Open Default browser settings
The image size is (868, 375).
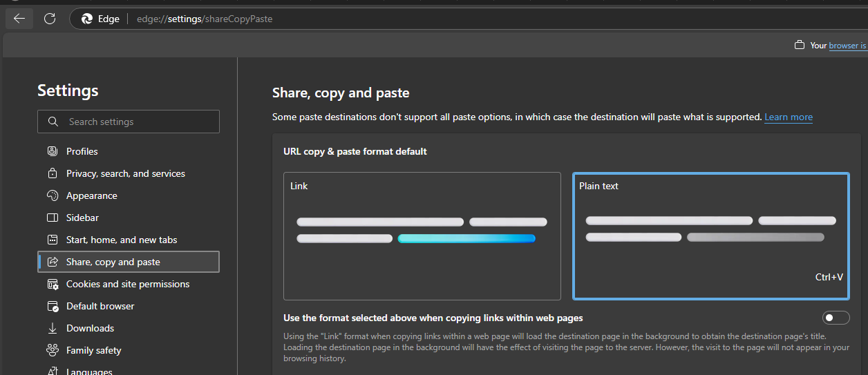(100, 306)
